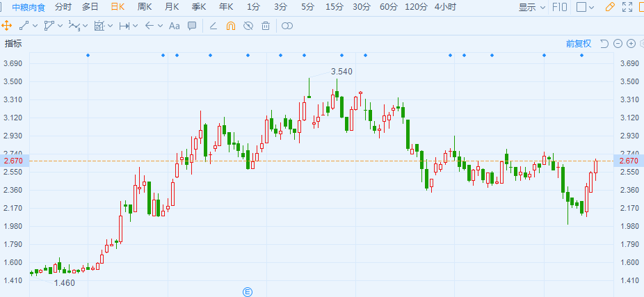Select the percentage measurement chart tool
The width and height of the screenshot is (644, 297).
tap(99, 26)
